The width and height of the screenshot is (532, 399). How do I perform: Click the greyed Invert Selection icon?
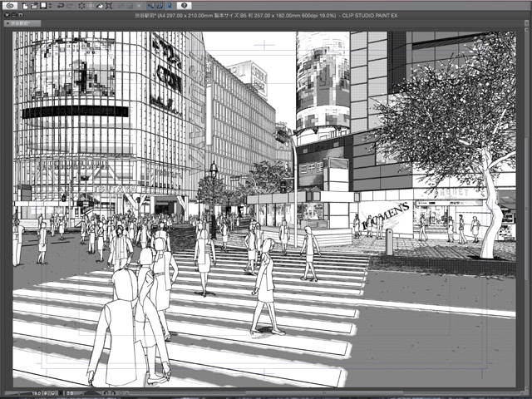[x=130, y=6]
